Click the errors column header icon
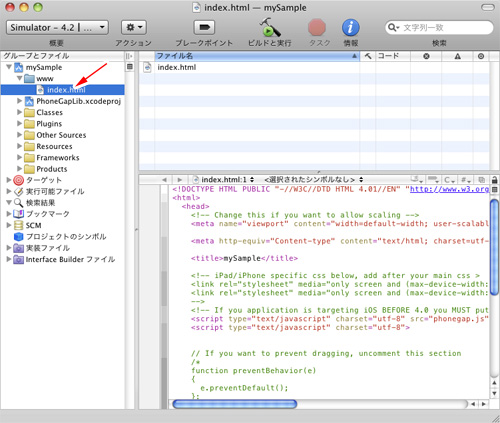This screenshot has height=423, width=500. [x=426, y=56]
